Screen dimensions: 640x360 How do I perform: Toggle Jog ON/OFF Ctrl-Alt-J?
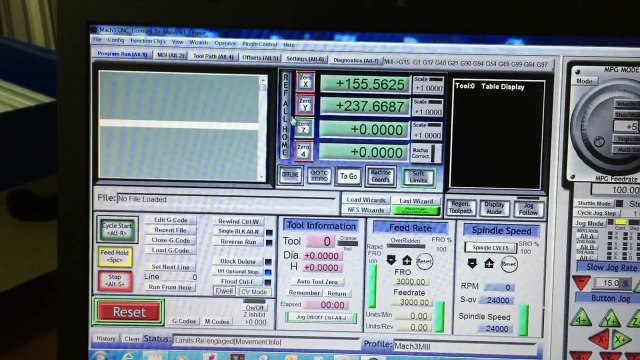[x=321, y=317]
